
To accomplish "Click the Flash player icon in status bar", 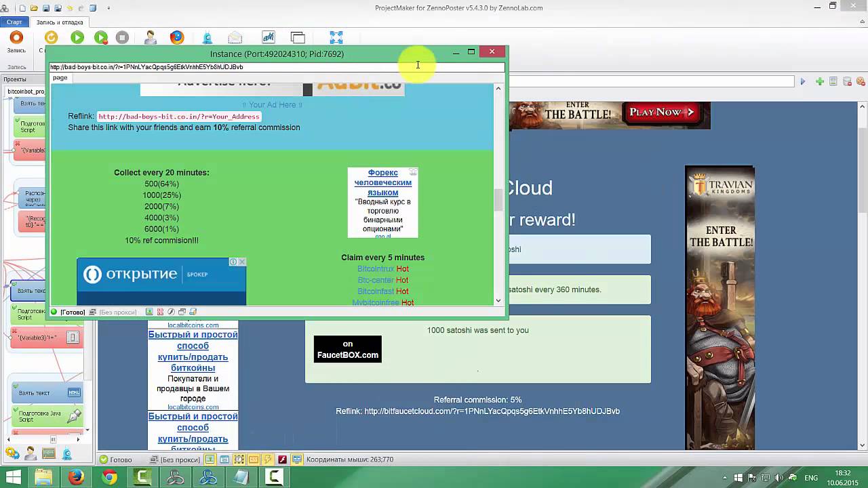I will pos(283,460).
